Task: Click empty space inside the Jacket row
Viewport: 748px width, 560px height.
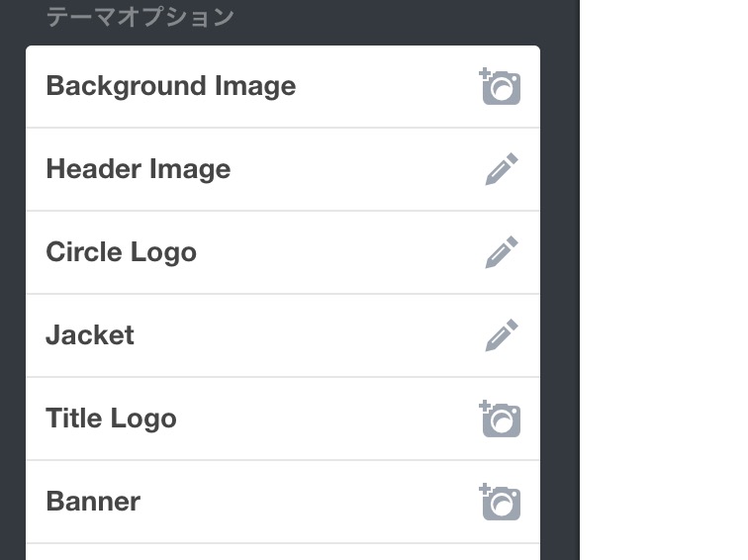Action: point(306,335)
